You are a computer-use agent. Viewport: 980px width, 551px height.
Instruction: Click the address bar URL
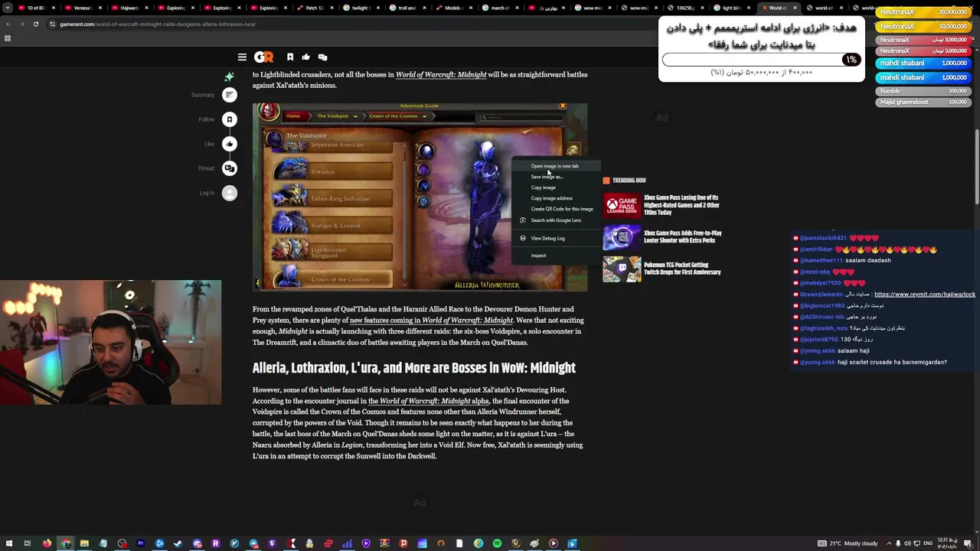tap(158, 24)
